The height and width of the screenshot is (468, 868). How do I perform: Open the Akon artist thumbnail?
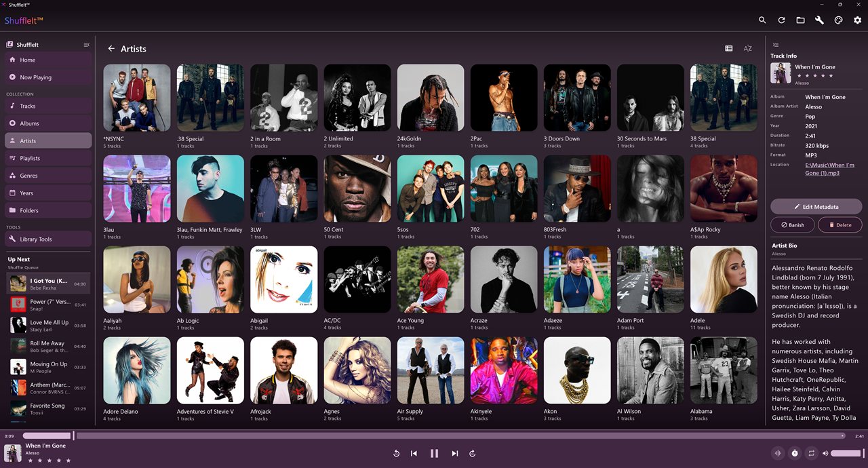pyautogui.click(x=577, y=370)
